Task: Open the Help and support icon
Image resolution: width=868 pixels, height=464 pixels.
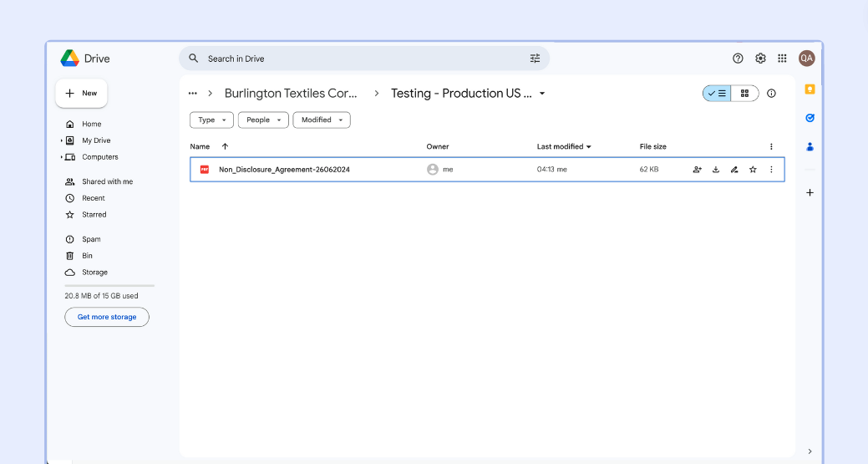Action: tap(738, 59)
